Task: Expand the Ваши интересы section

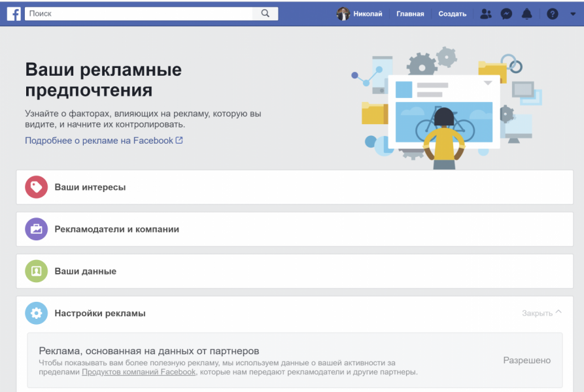Action: (294, 187)
